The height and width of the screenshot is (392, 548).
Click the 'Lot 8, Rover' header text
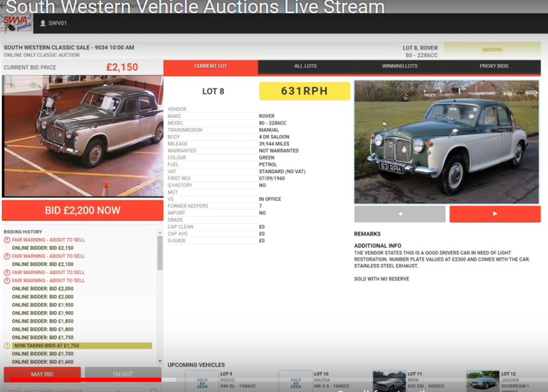coord(420,48)
